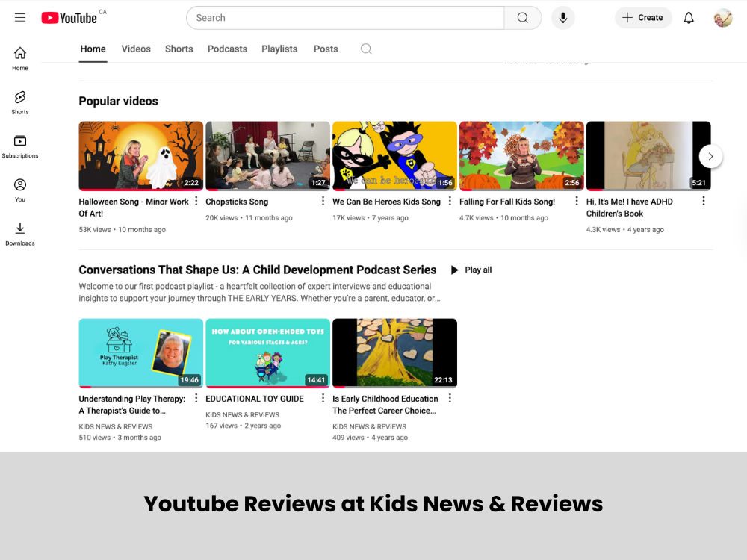Switch to the Playlists tab
The image size is (747, 560).
coord(279,49)
